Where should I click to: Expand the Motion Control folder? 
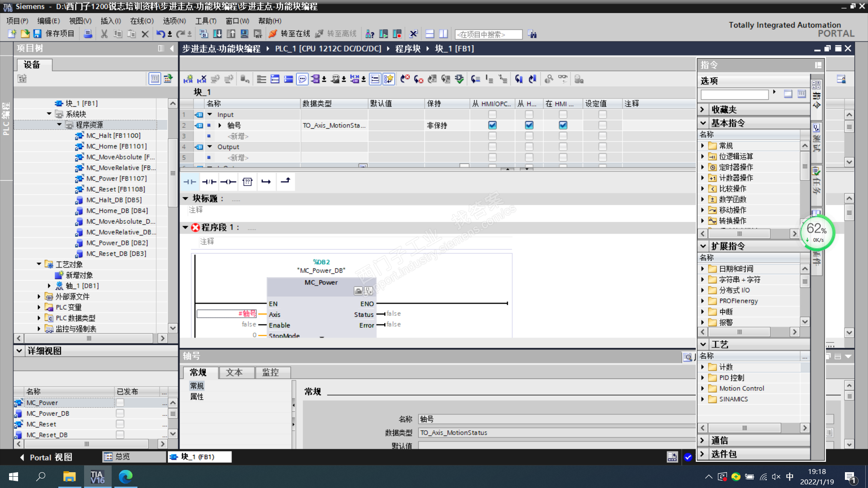tap(703, 389)
